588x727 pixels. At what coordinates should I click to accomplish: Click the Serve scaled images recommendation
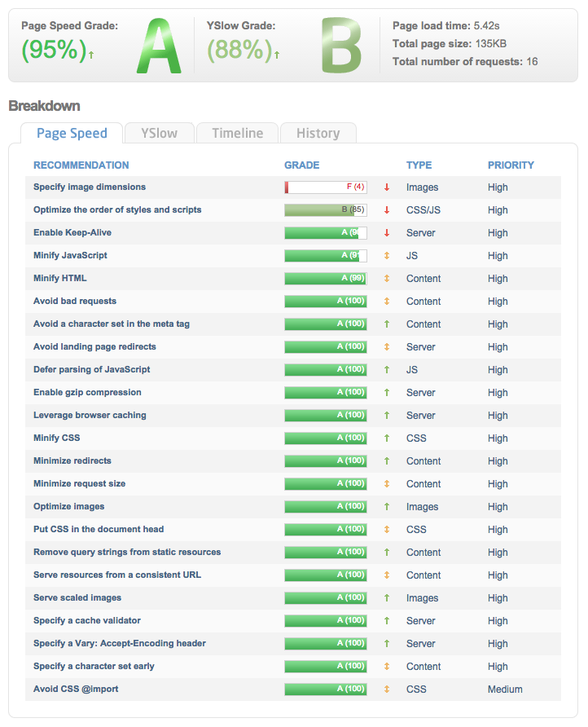(77, 598)
